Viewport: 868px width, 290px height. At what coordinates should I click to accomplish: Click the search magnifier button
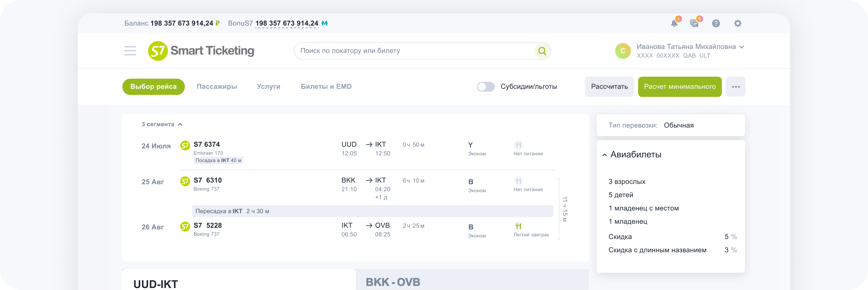(x=542, y=51)
